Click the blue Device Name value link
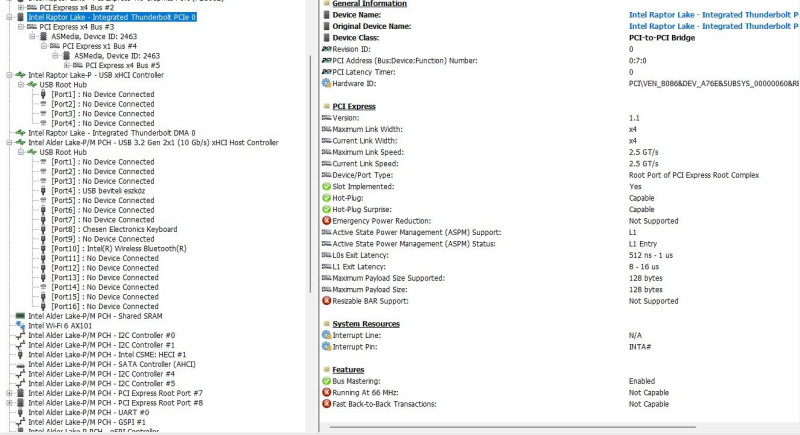The height and width of the screenshot is (435, 800). pos(714,15)
